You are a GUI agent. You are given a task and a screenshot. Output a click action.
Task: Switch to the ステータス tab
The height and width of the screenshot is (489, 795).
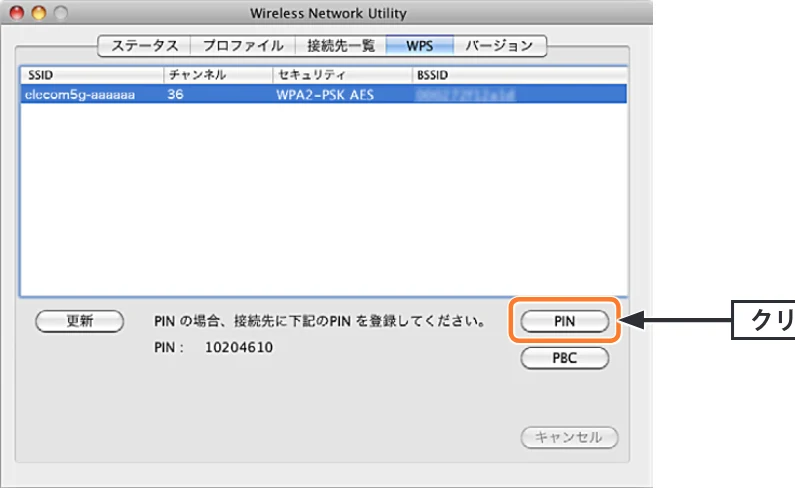tap(144, 46)
